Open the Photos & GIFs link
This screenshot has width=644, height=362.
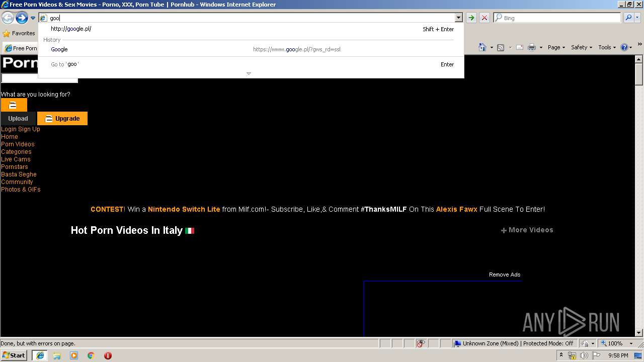(21, 190)
